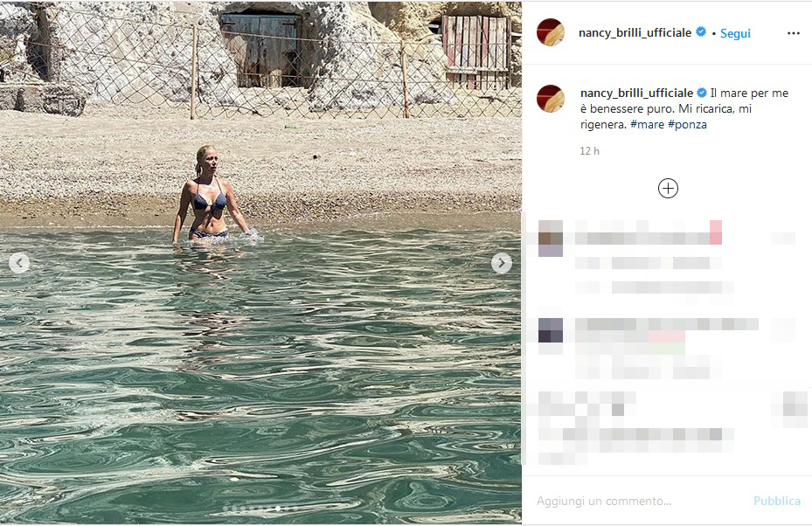Click username at start of caption

pos(636,93)
